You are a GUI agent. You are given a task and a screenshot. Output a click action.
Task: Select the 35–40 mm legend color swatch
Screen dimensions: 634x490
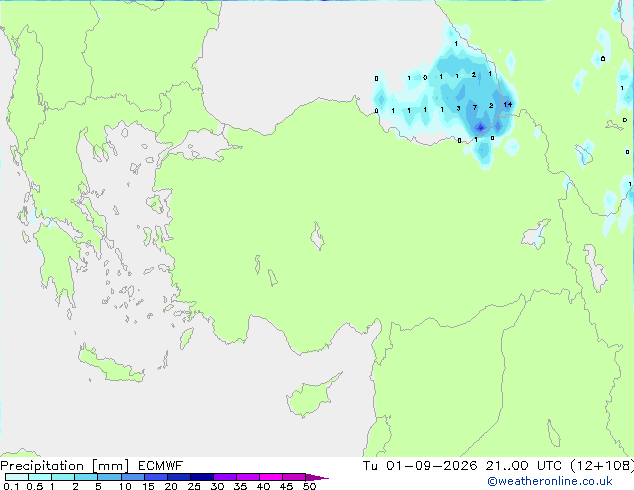click(x=247, y=477)
